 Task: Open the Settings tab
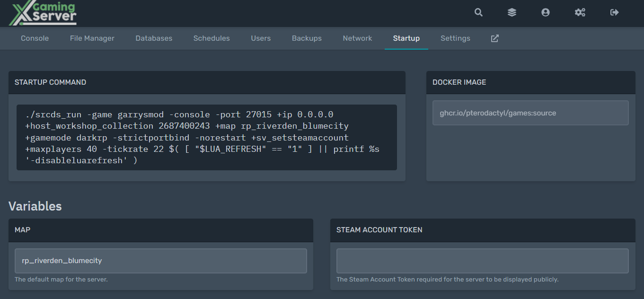click(x=455, y=38)
